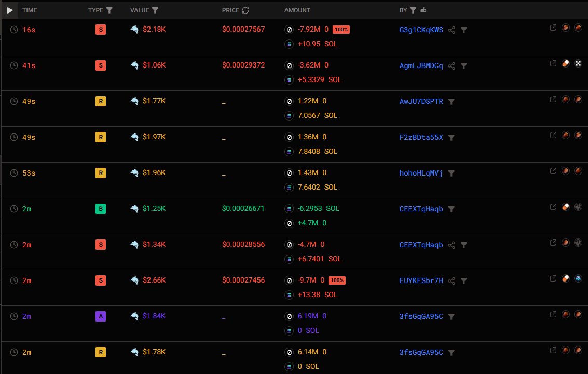Click the 100% badge in EUYKESbr7H row
The width and height of the screenshot is (588, 374).
(337, 280)
